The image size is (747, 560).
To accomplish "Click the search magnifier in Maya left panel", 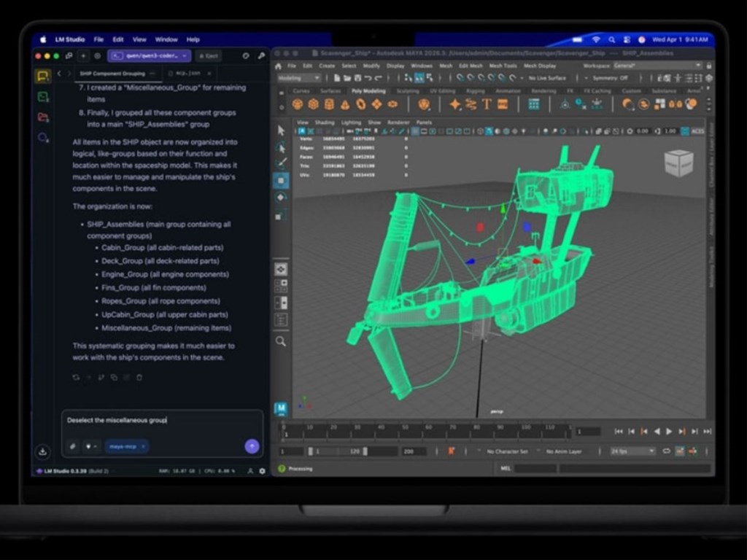I will [281, 341].
